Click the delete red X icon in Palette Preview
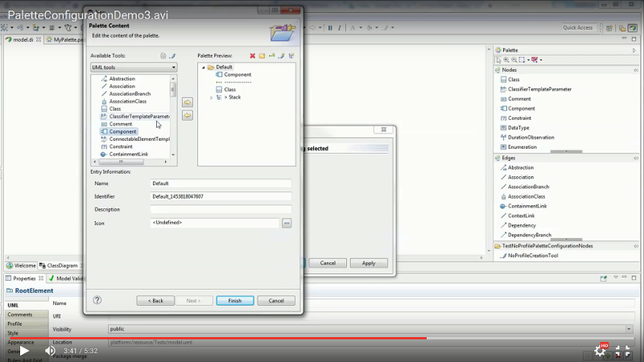This screenshot has width=644, height=362. pyautogui.click(x=253, y=56)
